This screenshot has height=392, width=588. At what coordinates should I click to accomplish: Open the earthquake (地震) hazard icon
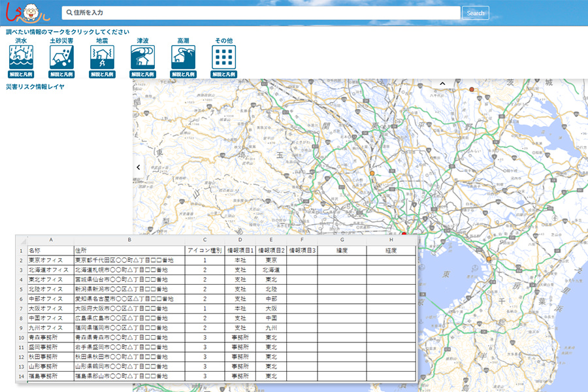click(x=102, y=57)
